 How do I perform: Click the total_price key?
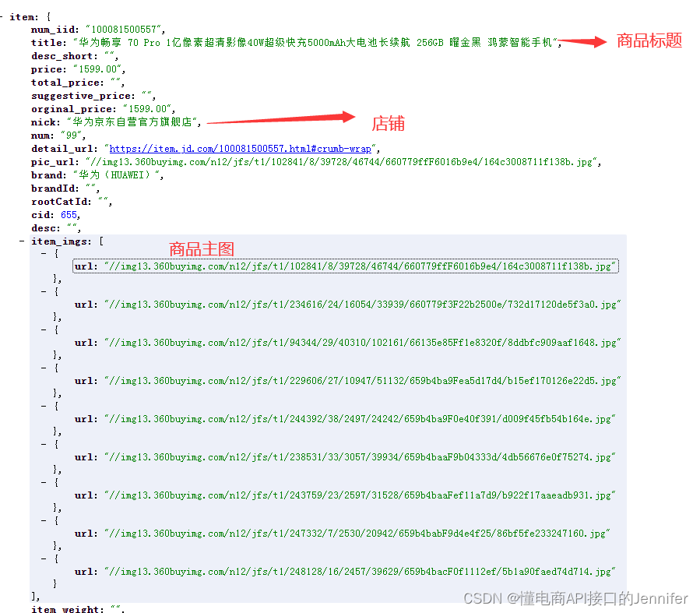coord(68,83)
